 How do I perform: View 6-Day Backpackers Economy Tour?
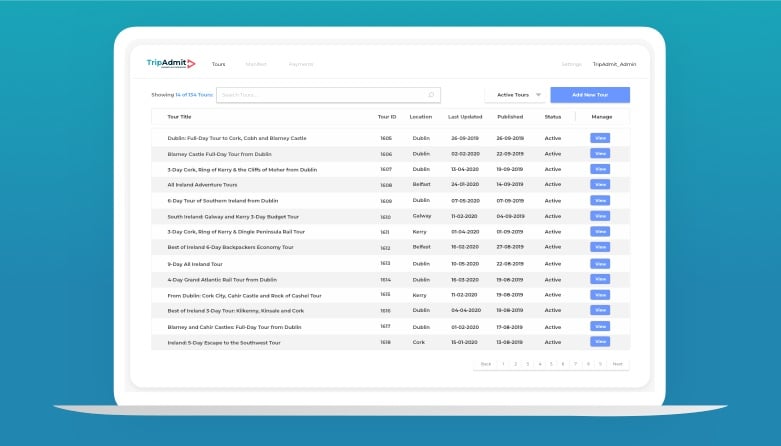(x=600, y=247)
